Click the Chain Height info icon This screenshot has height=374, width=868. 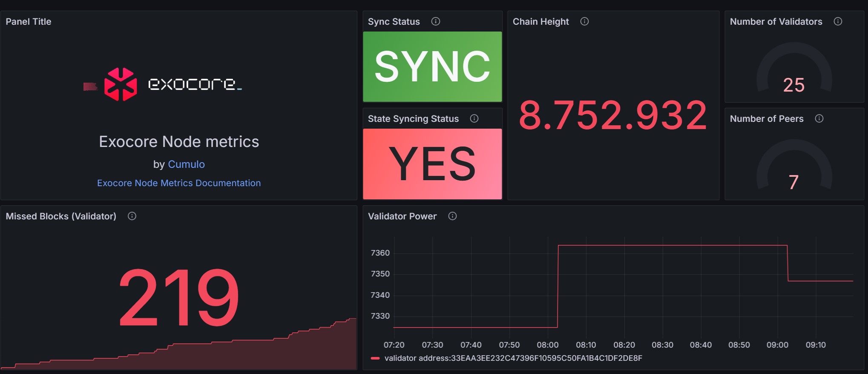coord(584,21)
